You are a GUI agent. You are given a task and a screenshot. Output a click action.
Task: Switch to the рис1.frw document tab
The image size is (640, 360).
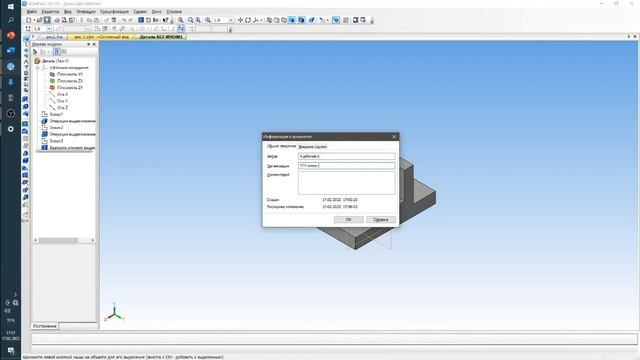[x=54, y=37]
